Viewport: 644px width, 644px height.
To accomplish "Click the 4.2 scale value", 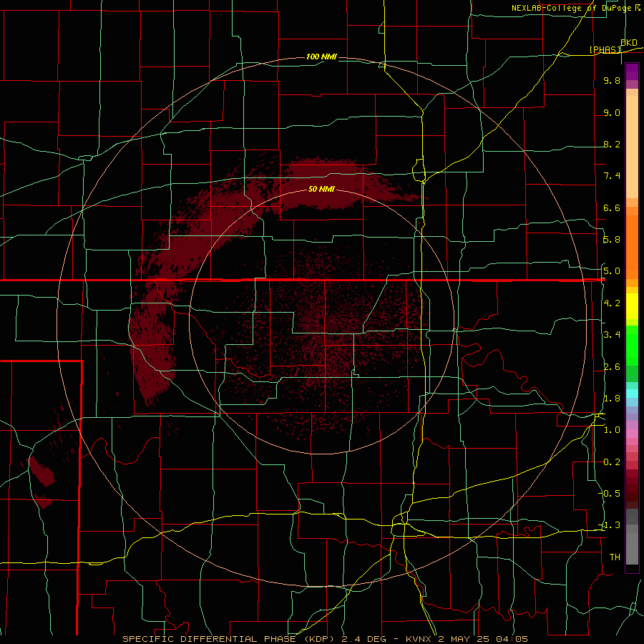I will point(612,303).
